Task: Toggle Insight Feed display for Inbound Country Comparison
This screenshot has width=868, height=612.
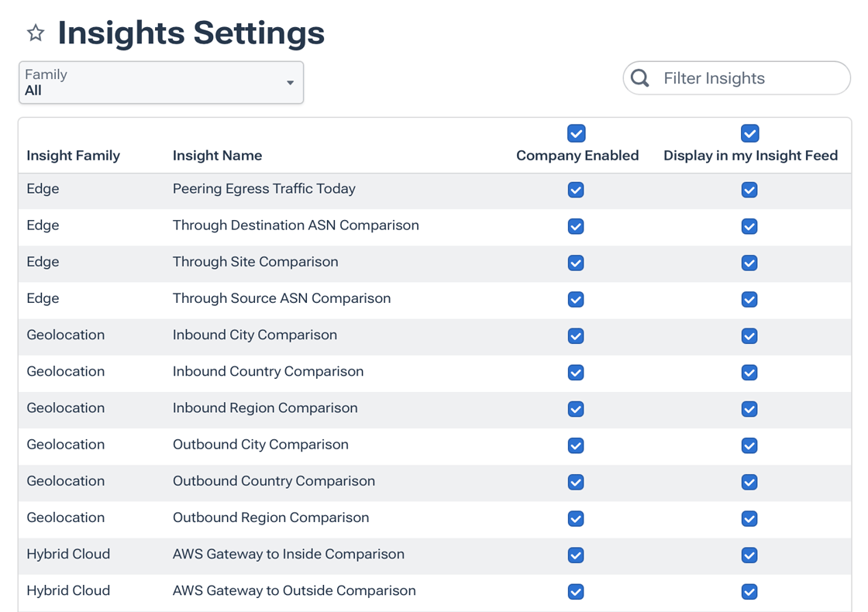Action: (x=749, y=373)
